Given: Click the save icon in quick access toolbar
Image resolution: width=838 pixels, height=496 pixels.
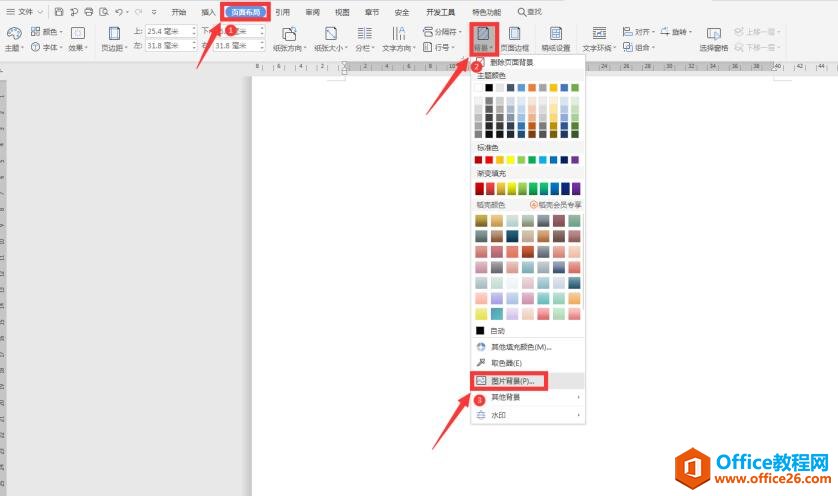Looking at the screenshot, I should pyautogui.click(x=60, y=12).
